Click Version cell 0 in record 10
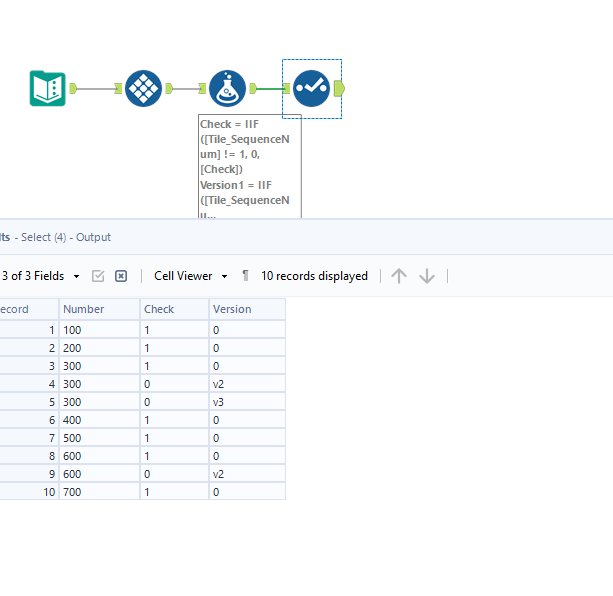Image resolution: width=613 pixels, height=596 pixels. (247, 492)
